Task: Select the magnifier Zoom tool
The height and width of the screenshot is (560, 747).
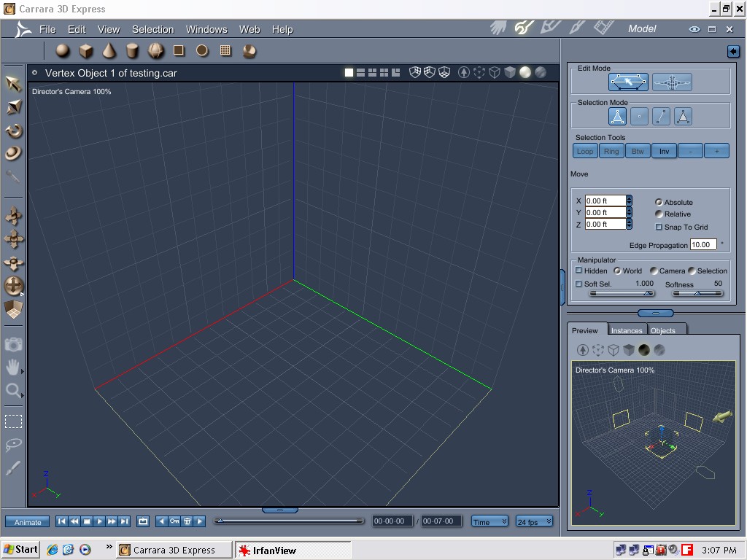Action: coord(13,391)
